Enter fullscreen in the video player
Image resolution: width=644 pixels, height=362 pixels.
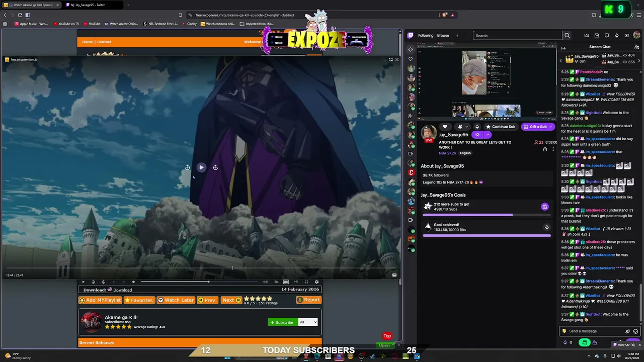[x=306, y=282]
